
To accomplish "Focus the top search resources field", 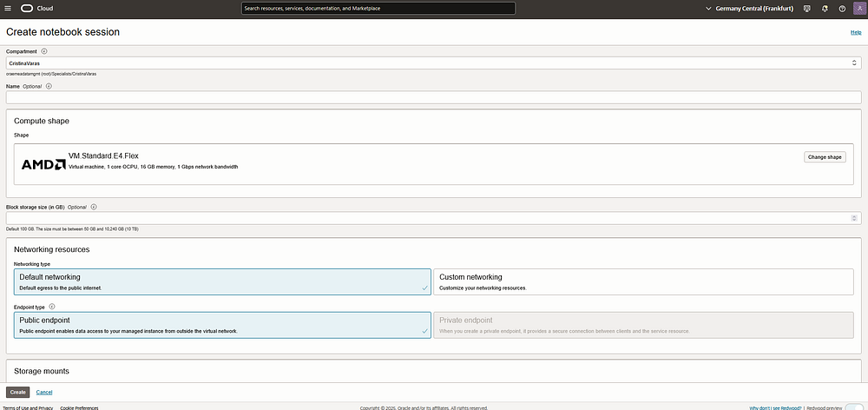I will click(x=378, y=9).
